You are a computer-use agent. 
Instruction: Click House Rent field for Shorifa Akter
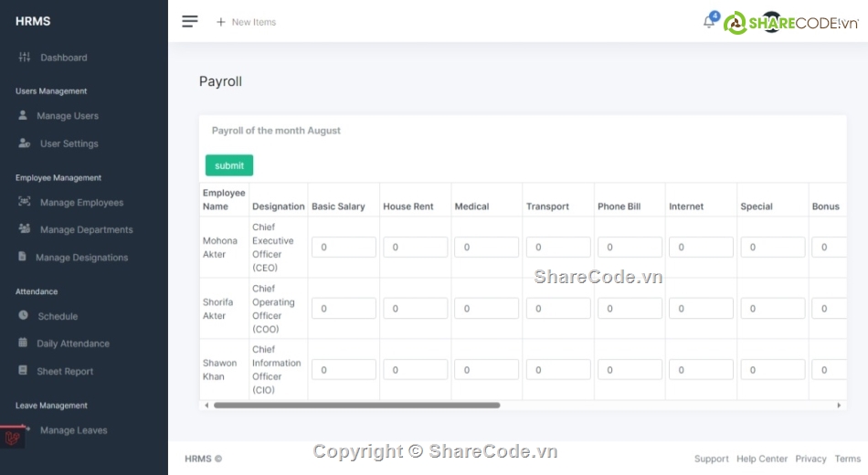(415, 309)
